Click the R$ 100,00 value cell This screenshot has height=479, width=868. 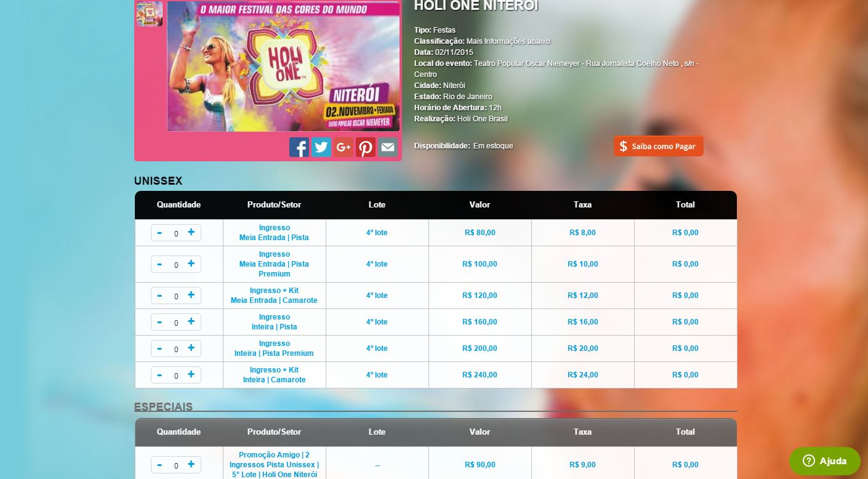[x=480, y=264]
